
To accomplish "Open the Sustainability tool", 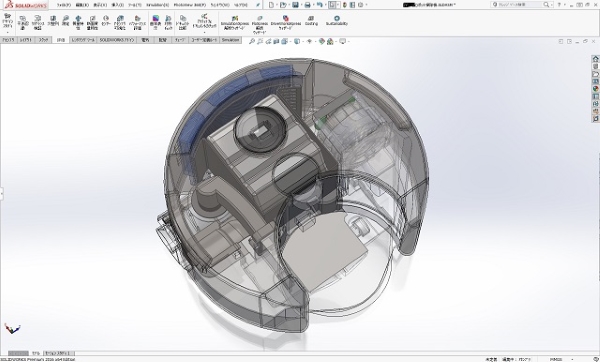I will tap(337, 21).
